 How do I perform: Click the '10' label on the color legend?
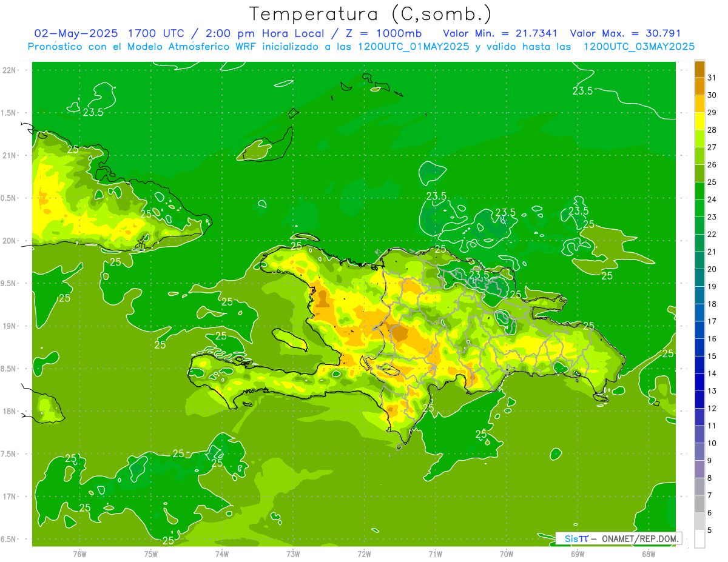coord(712,443)
